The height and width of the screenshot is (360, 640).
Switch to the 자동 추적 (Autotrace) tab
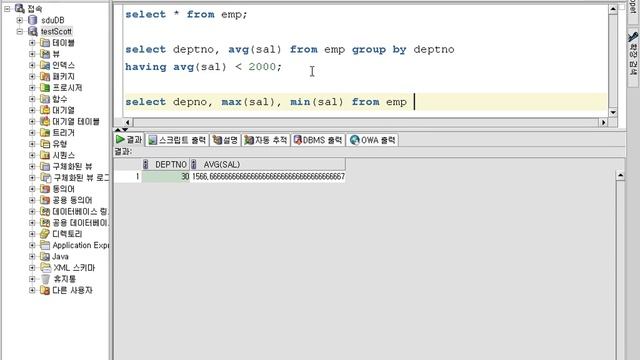266,140
